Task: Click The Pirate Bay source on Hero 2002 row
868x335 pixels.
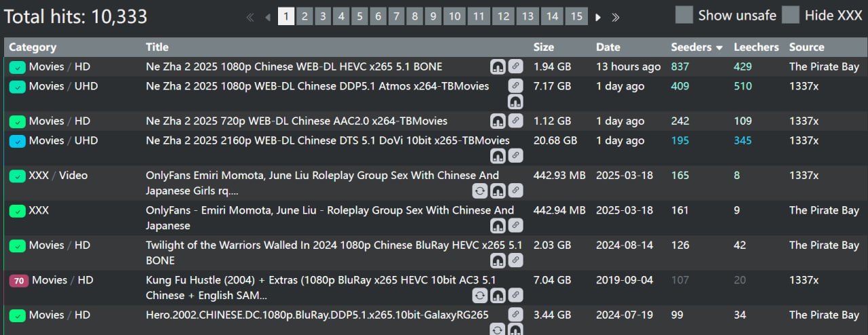Action: tap(824, 315)
